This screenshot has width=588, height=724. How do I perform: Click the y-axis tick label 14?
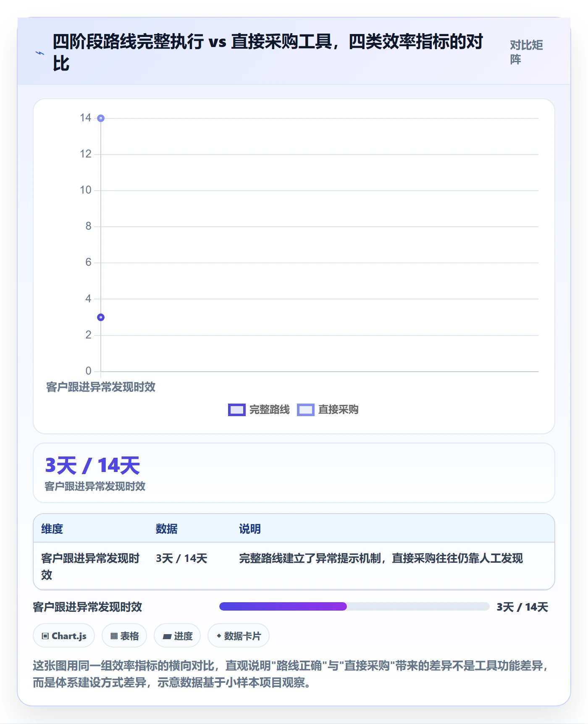click(x=86, y=118)
